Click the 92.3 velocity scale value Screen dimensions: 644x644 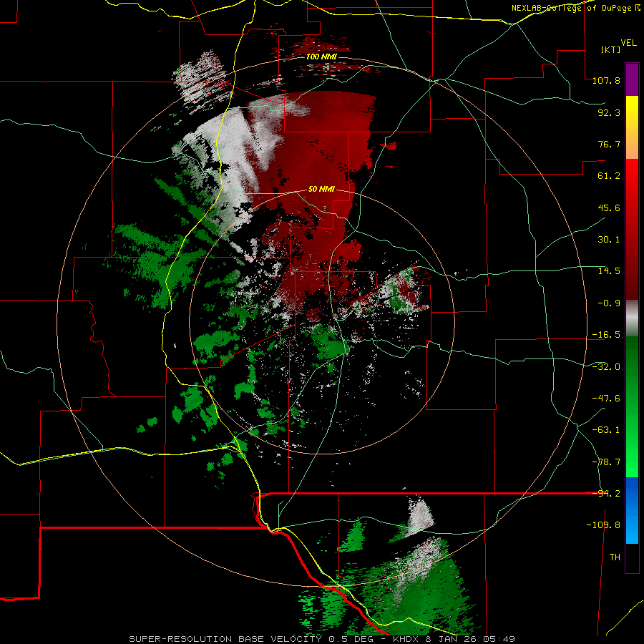click(609, 112)
